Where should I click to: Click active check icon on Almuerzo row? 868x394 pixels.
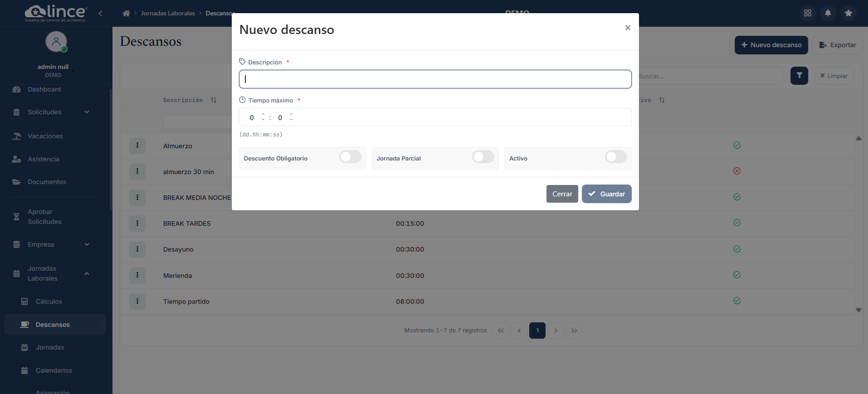click(x=737, y=145)
